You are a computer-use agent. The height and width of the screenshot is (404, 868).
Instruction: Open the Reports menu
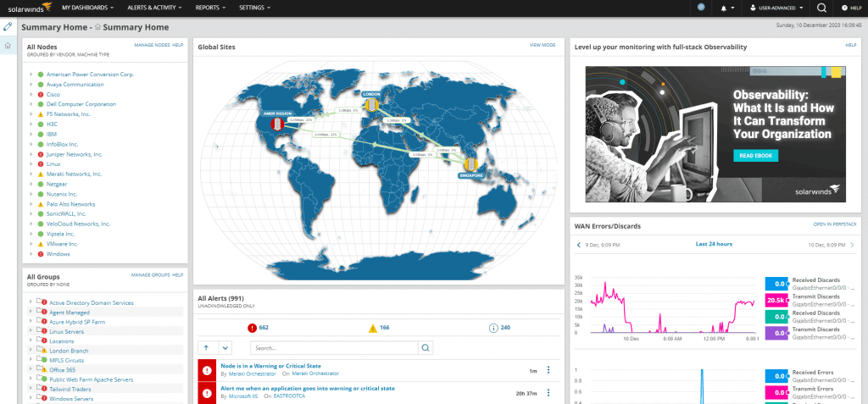(210, 8)
